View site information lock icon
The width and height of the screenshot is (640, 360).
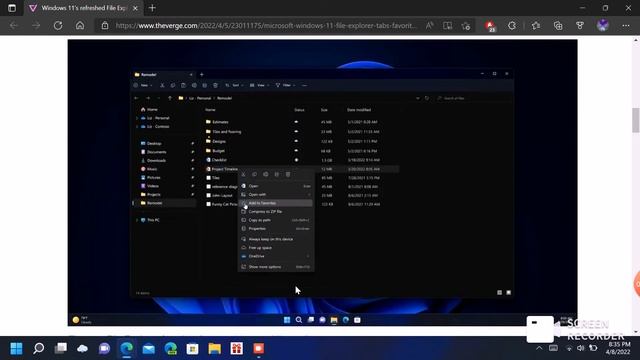click(x=105, y=26)
